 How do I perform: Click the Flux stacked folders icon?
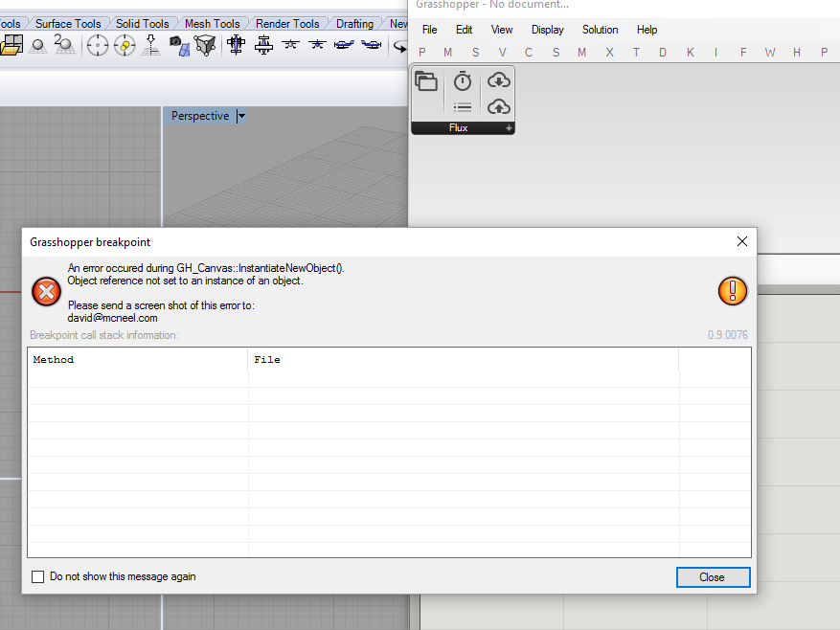426,81
